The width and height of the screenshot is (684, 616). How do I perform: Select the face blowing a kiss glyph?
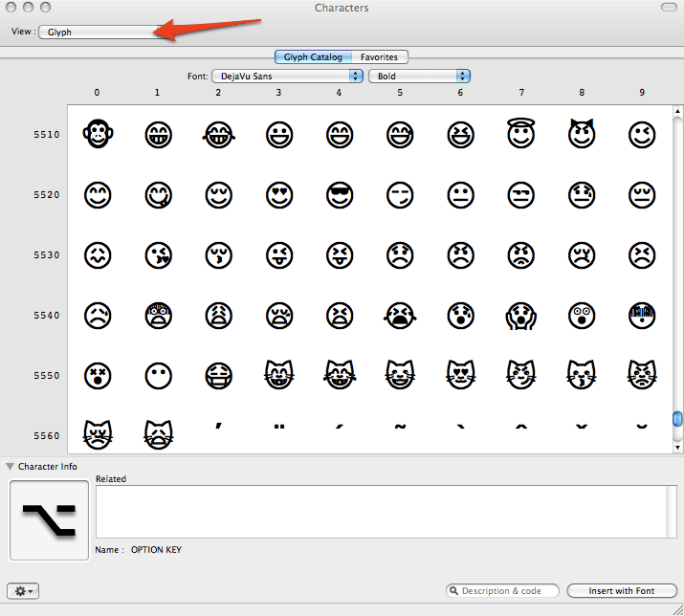[x=159, y=255]
